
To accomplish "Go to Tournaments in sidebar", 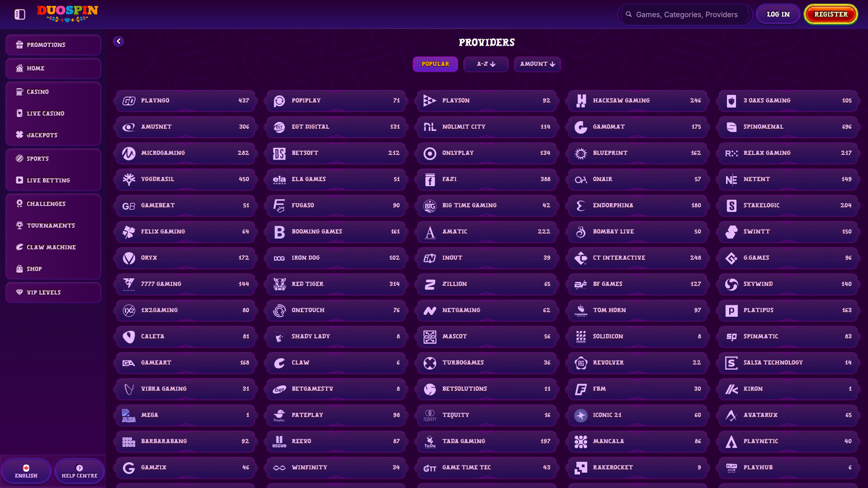I will [51, 225].
